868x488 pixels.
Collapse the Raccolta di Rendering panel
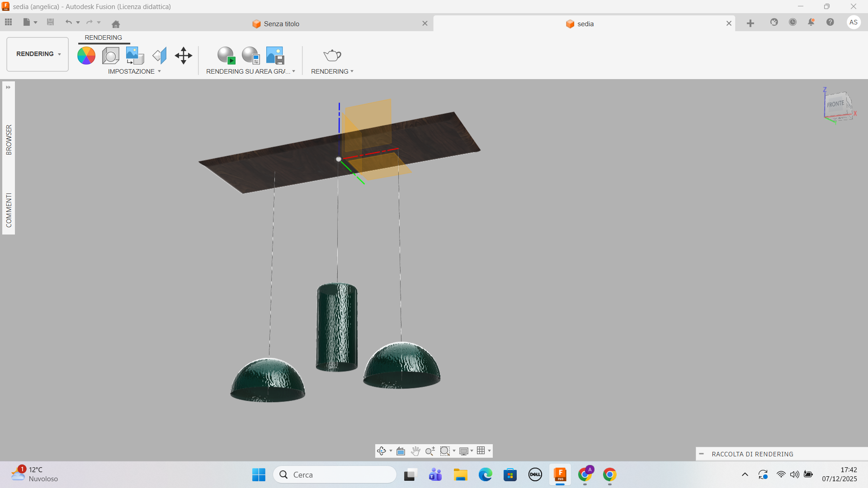click(701, 454)
